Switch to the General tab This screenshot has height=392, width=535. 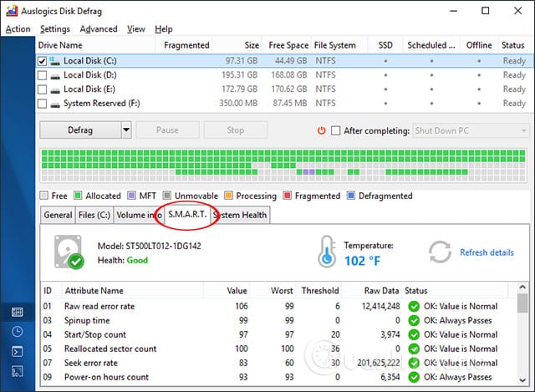pos(58,215)
